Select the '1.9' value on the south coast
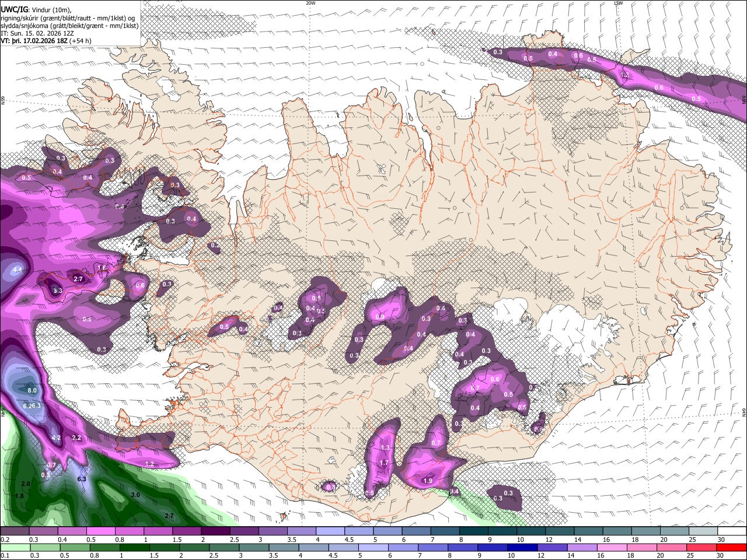Screen dimensions: 747x560 (427, 481)
